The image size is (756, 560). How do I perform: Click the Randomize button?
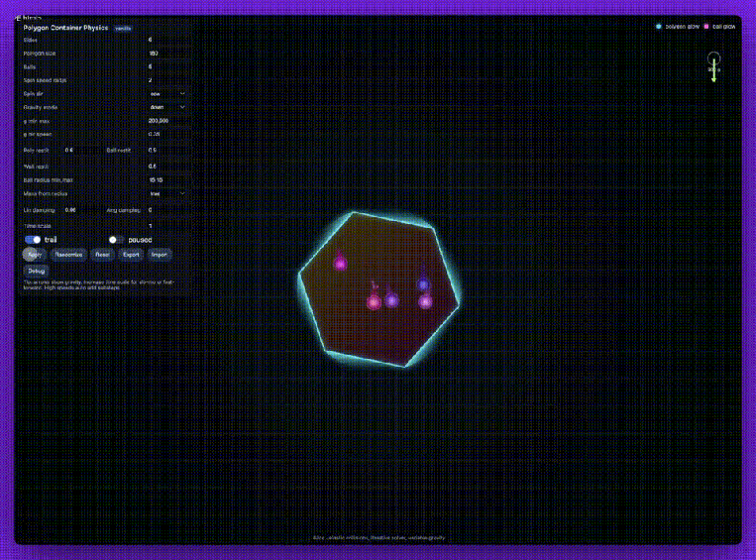coord(68,255)
